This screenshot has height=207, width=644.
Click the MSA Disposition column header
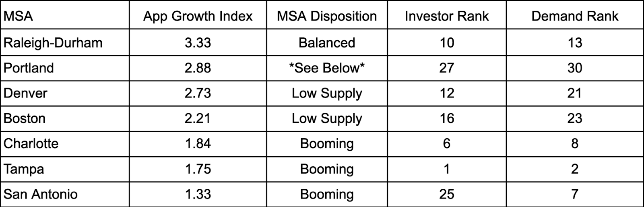[327, 16]
